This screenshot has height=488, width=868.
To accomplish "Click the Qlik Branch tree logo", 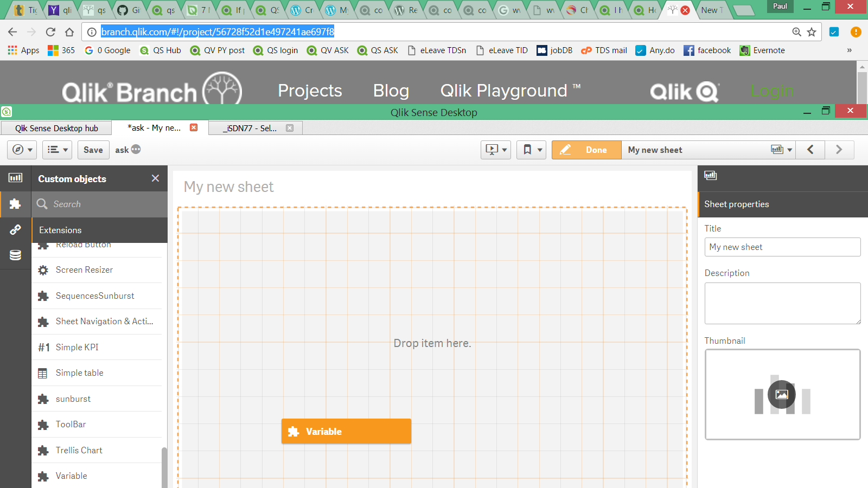I will pos(222,88).
